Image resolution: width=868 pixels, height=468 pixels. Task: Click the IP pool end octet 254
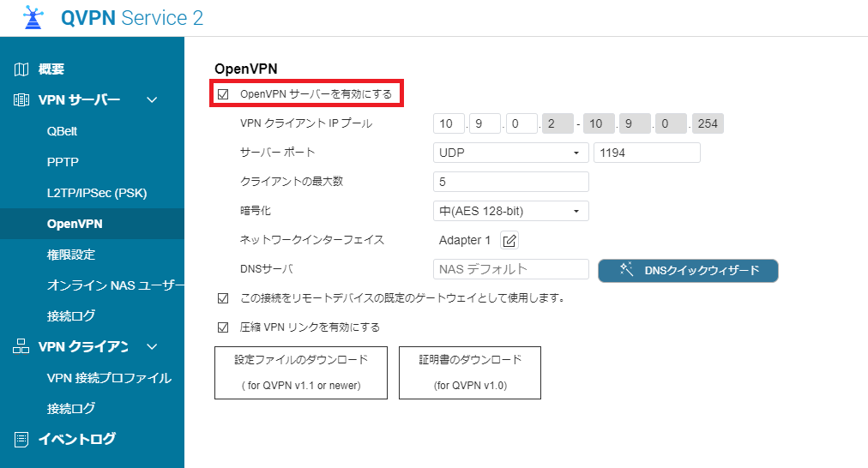pyautogui.click(x=708, y=124)
